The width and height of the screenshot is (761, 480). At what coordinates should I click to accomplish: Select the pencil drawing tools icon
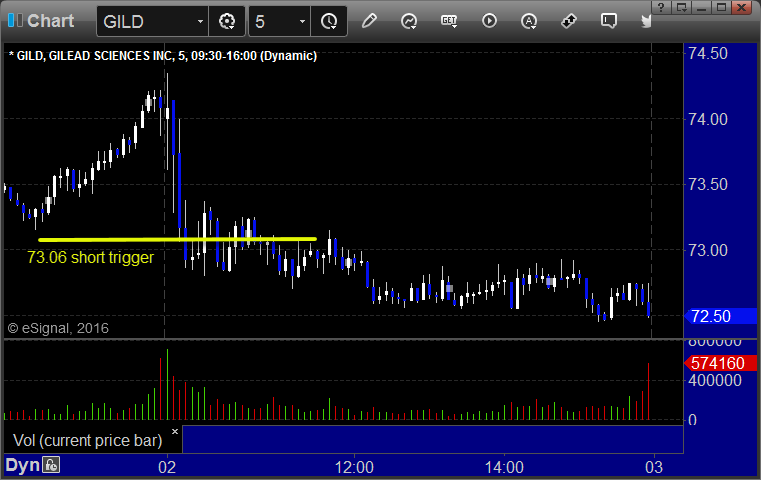369,21
